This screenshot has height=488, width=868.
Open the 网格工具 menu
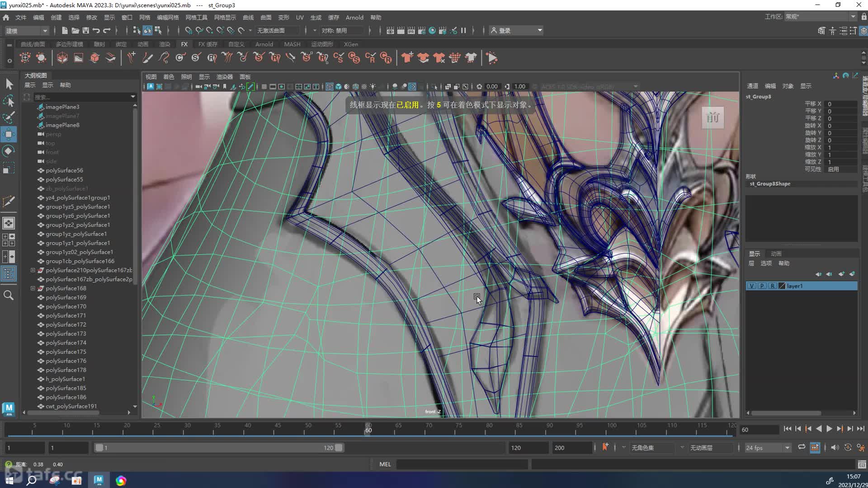(196, 17)
